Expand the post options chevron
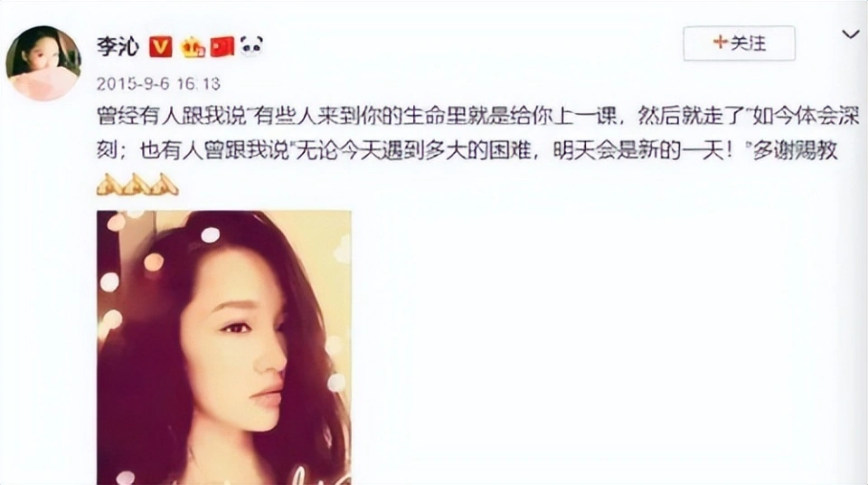Viewport: 868px width, 485px height. coord(850,34)
